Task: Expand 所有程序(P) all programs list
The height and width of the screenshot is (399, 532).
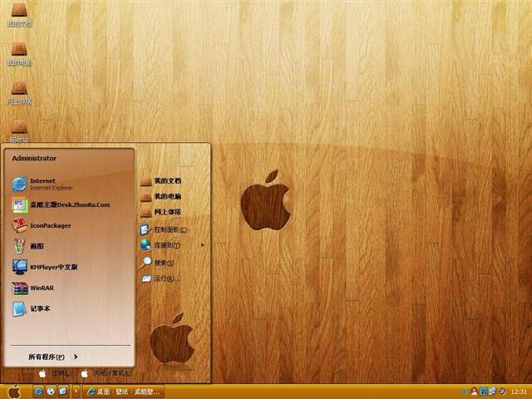Action: (52, 357)
